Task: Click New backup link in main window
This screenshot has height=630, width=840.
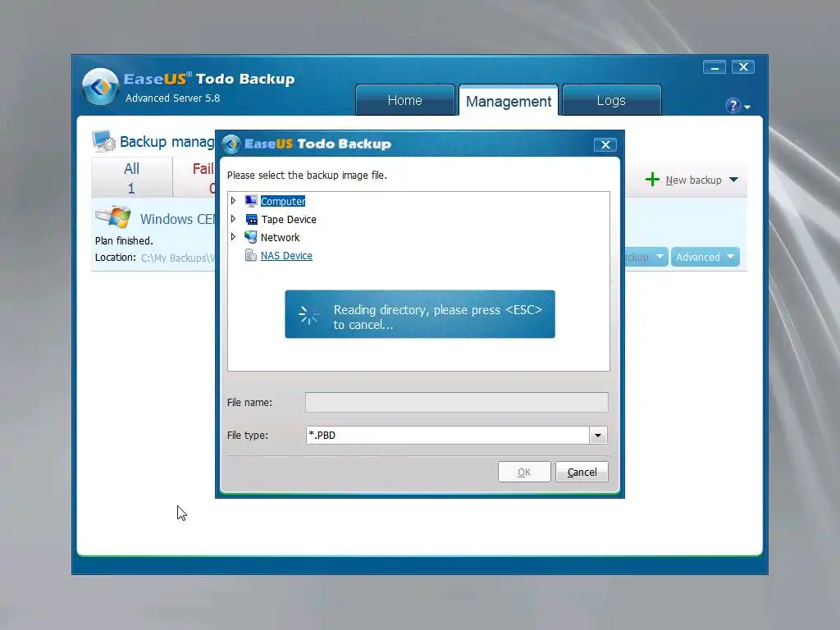Action: 694,180
